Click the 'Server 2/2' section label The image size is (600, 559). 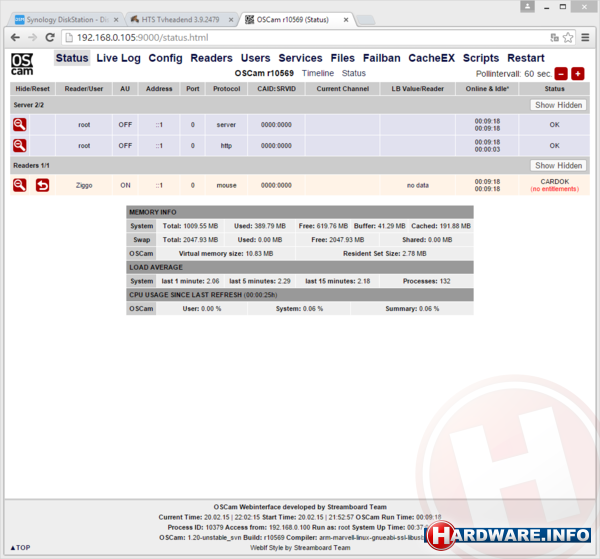coord(29,105)
